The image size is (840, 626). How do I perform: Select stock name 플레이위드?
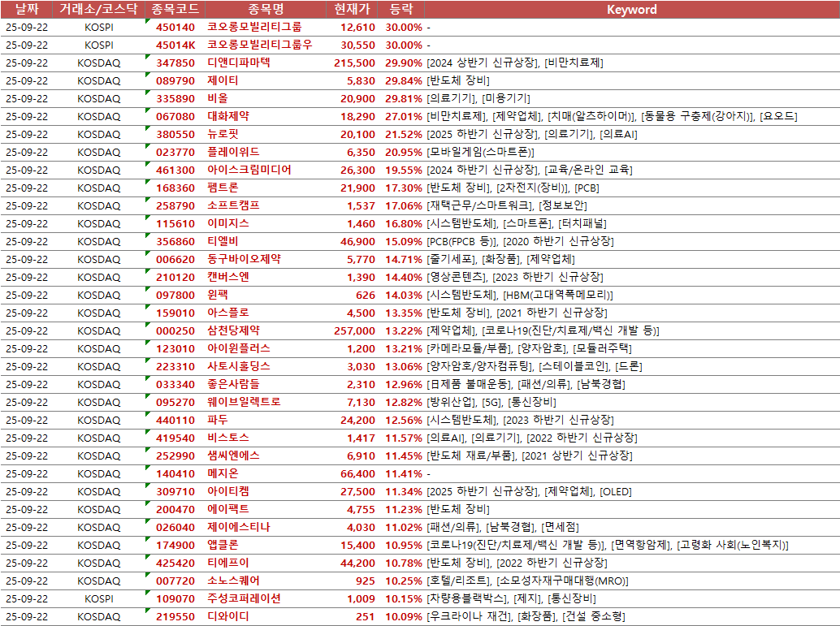pyautogui.click(x=234, y=152)
